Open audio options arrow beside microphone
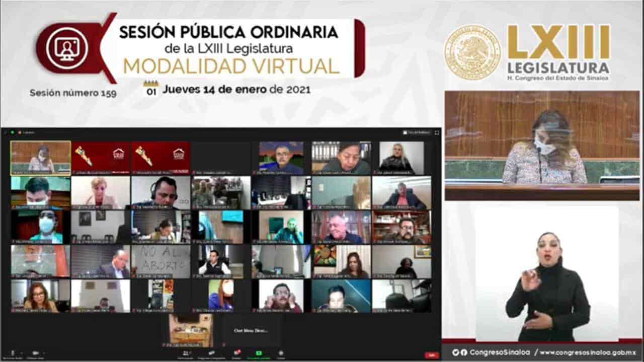The height and width of the screenshot is (362, 644). click(x=21, y=353)
